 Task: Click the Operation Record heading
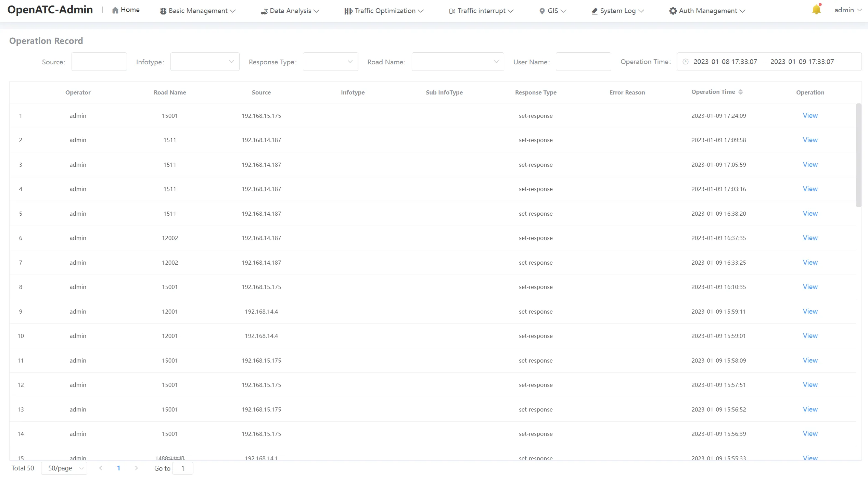(x=46, y=41)
